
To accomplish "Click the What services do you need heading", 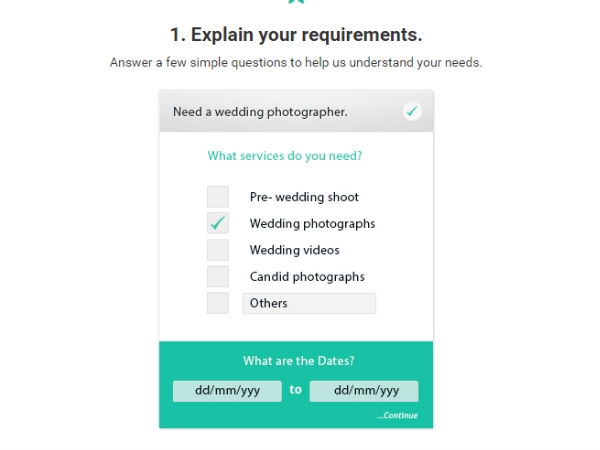I will 285,156.
